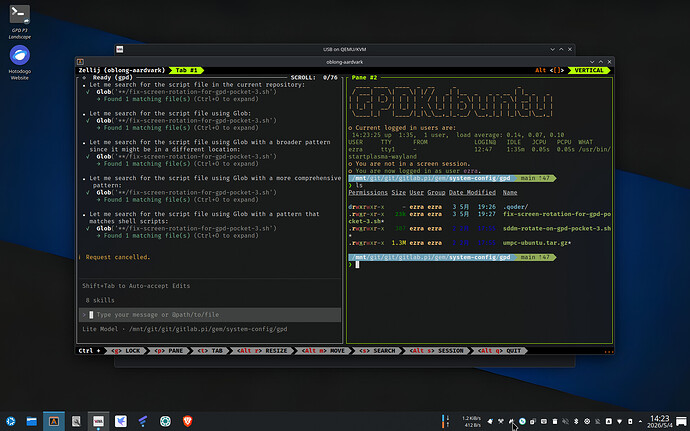This screenshot has width=690, height=431.
Task: Click the umpc-ubuntu.tar.gz file name
Action: click(537, 243)
